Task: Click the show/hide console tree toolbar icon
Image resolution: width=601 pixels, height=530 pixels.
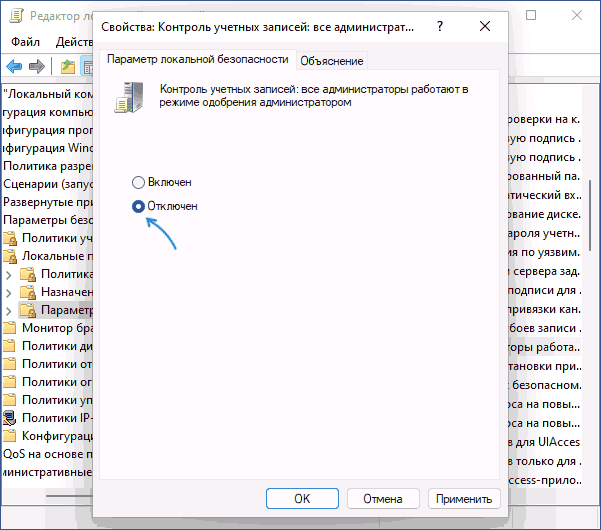Action: coord(87,67)
